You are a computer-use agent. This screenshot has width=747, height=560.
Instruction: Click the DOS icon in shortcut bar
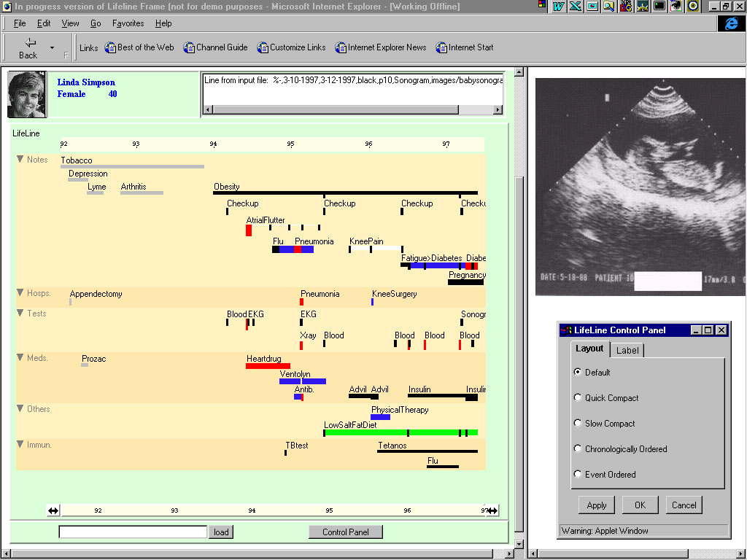coord(626,6)
